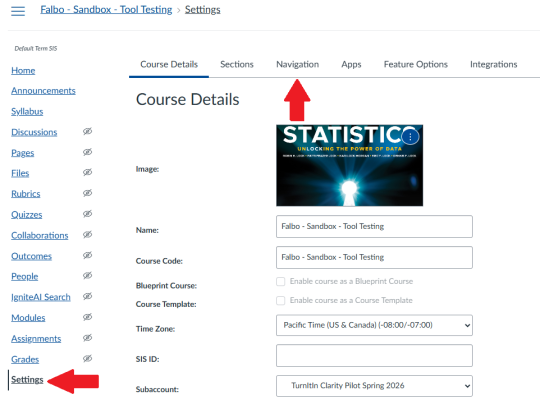The height and width of the screenshot is (400, 540).
Task: Open Announcements in course navigation
Action: tap(43, 91)
